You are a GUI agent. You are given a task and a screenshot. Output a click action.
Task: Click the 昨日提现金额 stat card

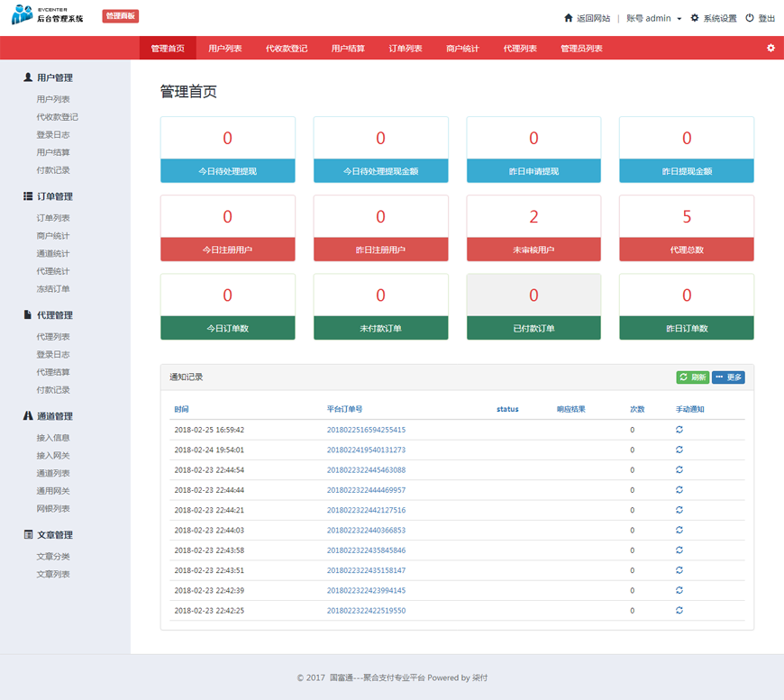tap(687, 150)
